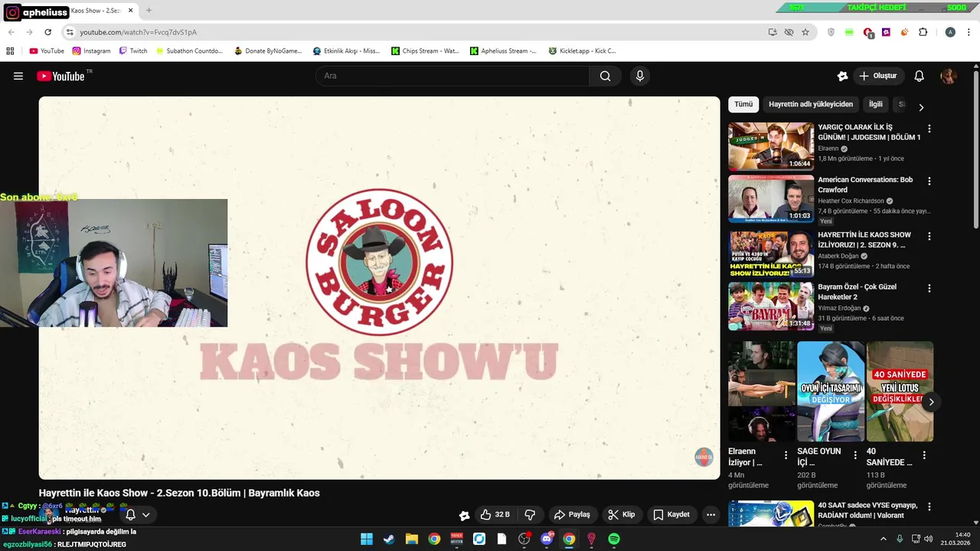This screenshot has height=551, width=980.
Task: Open options for American Conversations video
Action: (929, 181)
